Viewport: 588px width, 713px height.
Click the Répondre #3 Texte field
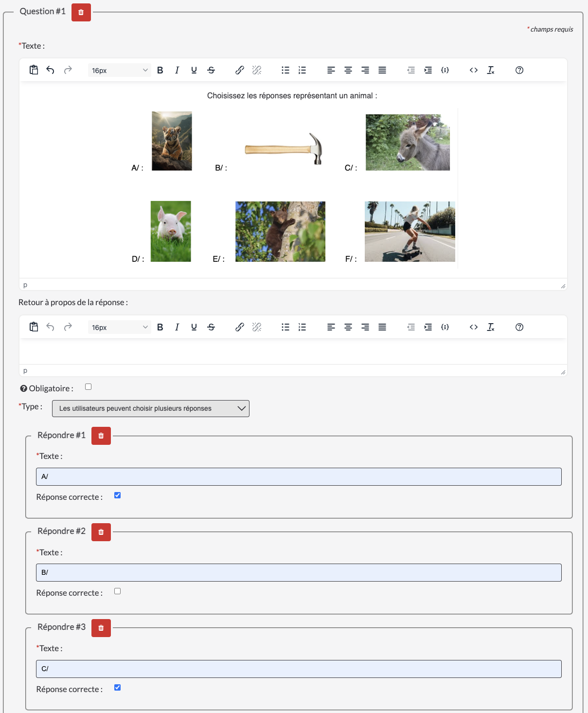click(299, 669)
